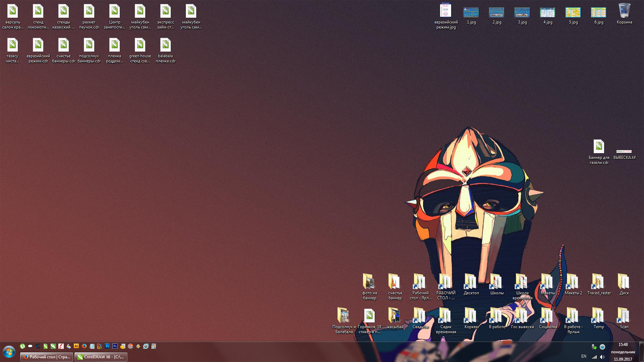Click the volume speaker tray icon

click(602, 357)
